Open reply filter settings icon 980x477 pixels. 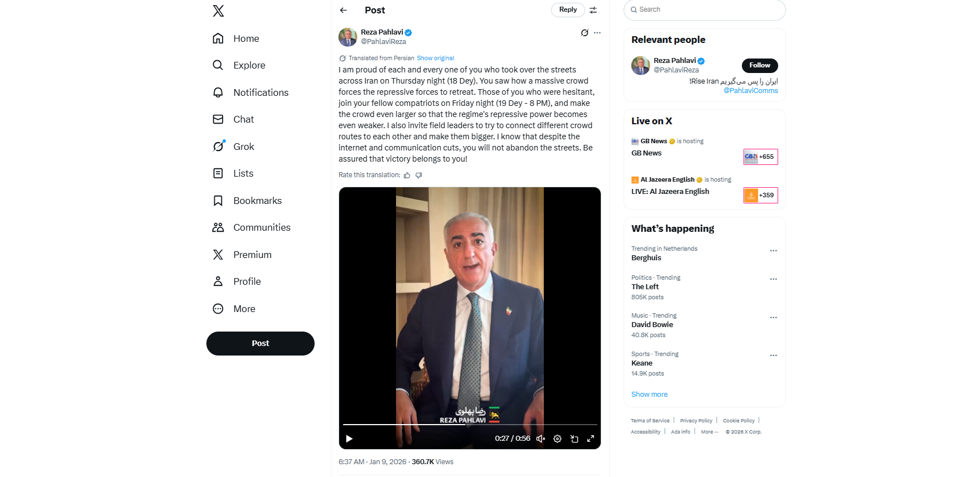click(593, 10)
